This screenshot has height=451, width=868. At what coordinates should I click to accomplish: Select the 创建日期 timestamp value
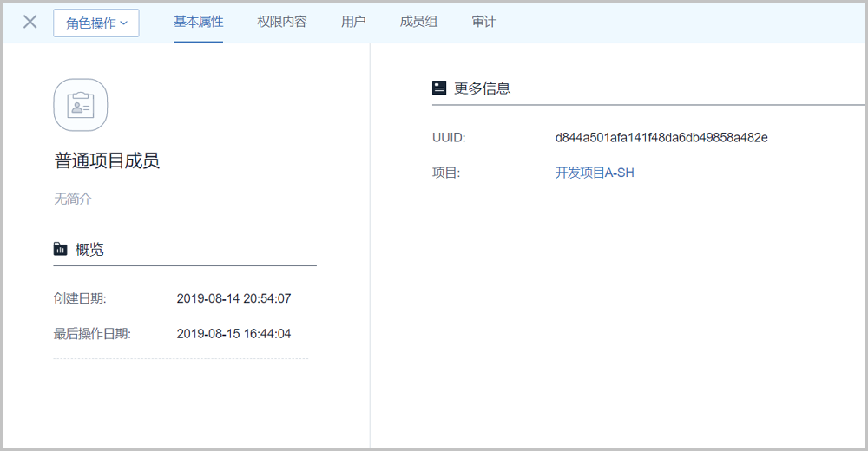tap(233, 298)
